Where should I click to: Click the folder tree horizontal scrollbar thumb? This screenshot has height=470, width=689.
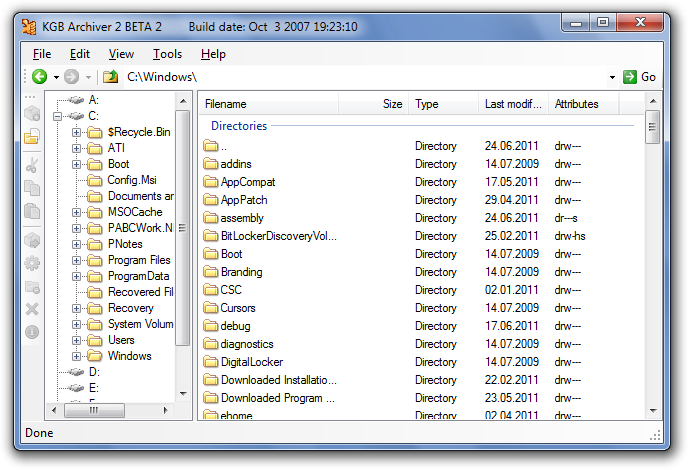(x=94, y=410)
